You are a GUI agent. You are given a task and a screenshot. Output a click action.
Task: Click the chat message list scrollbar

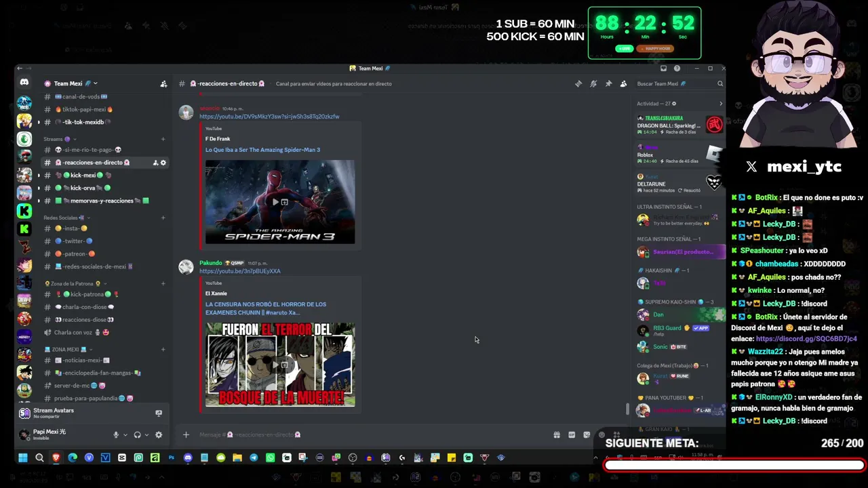627,409
